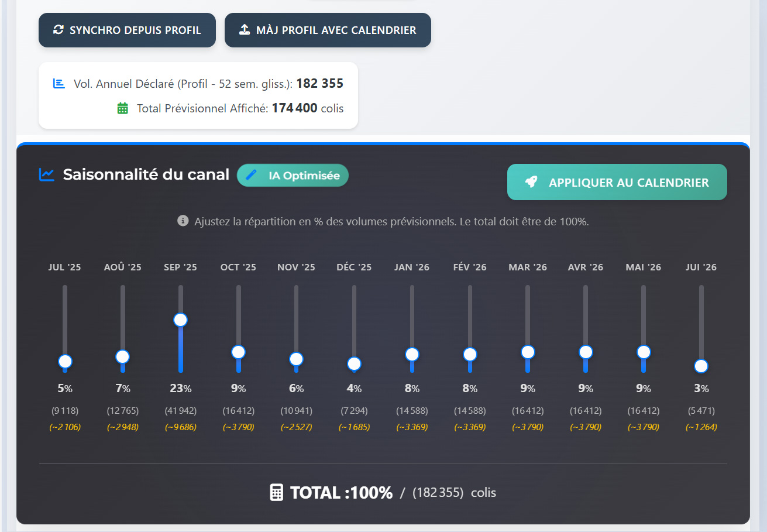Click the 5% value under JUL '25

65,388
